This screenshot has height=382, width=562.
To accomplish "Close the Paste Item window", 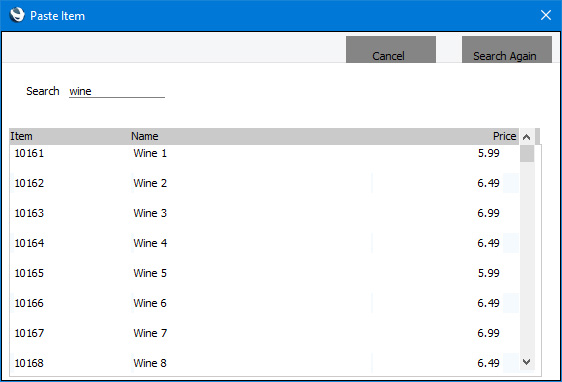I will tap(546, 15).
